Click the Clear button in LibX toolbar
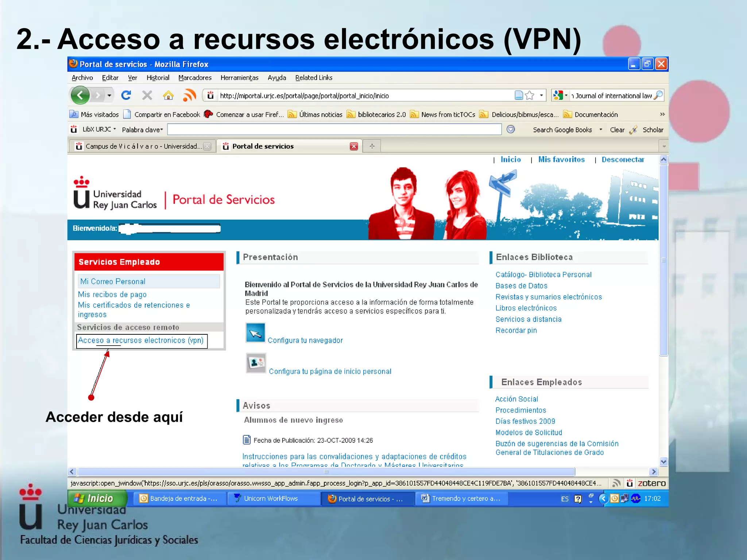747x560 pixels. tap(617, 130)
